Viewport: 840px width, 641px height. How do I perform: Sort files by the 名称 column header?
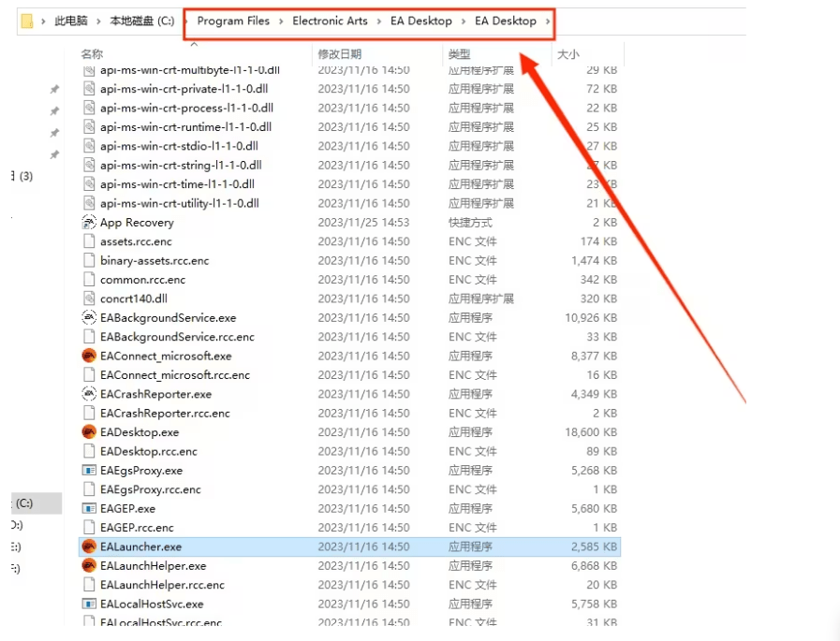pos(92,54)
